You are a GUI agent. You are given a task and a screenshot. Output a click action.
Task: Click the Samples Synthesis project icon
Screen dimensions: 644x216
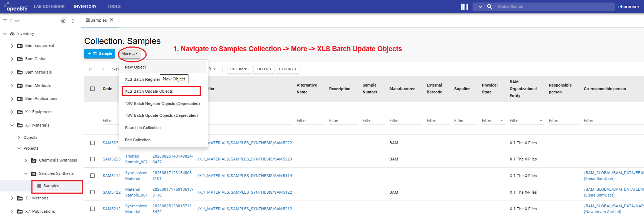(34, 174)
